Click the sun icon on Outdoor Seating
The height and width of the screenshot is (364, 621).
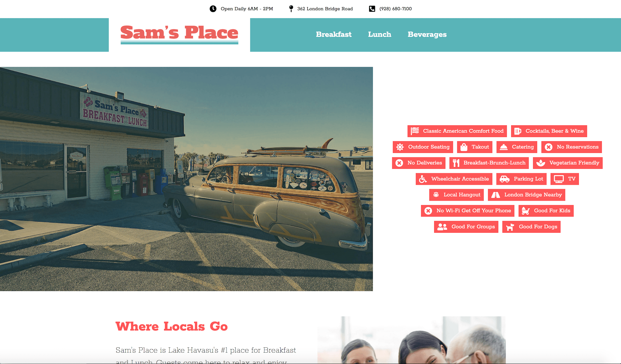(x=400, y=147)
